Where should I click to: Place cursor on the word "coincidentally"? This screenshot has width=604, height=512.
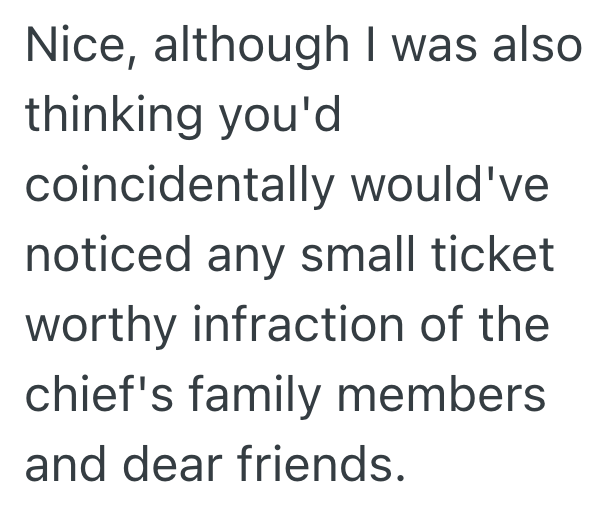[178, 188]
